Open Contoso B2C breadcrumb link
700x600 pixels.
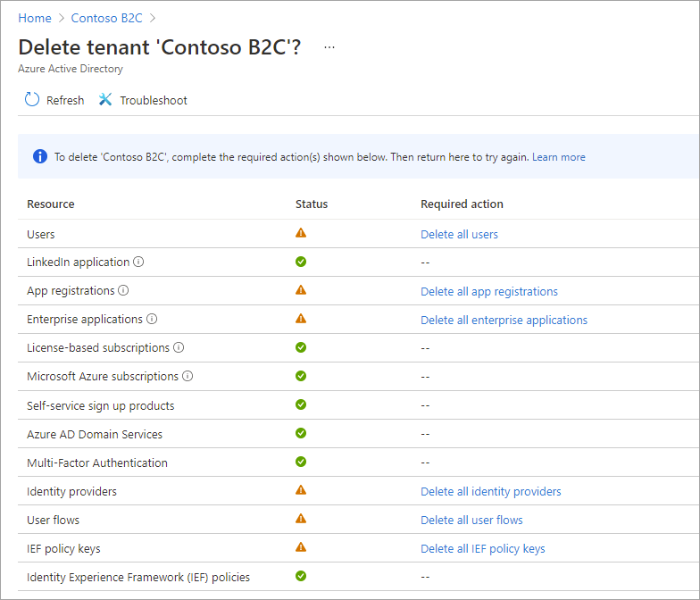pyautogui.click(x=106, y=18)
